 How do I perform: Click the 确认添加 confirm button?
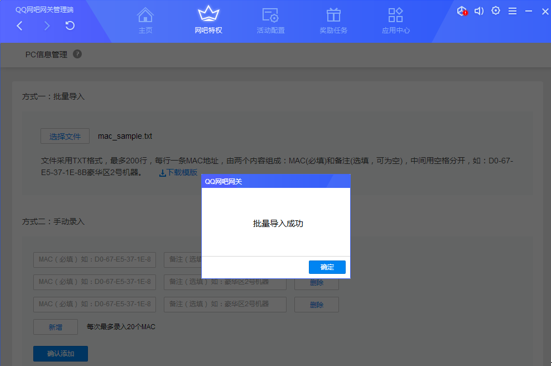61,354
